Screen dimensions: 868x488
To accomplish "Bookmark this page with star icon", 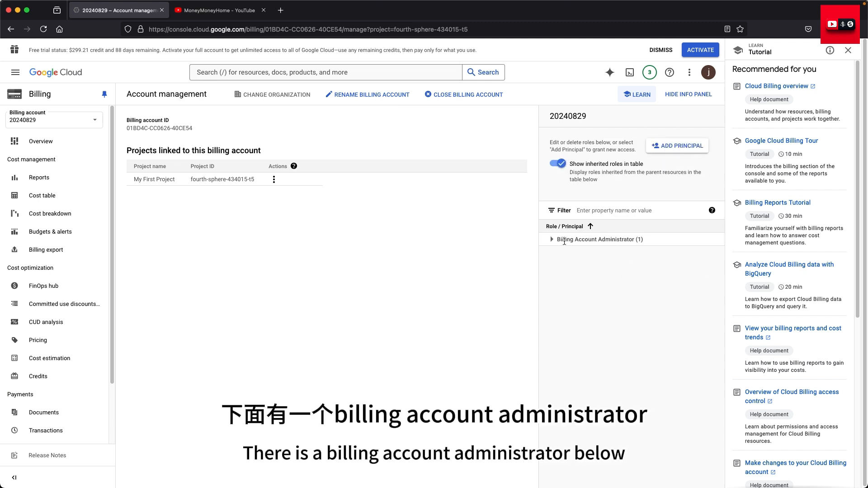I will pyautogui.click(x=740, y=29).
